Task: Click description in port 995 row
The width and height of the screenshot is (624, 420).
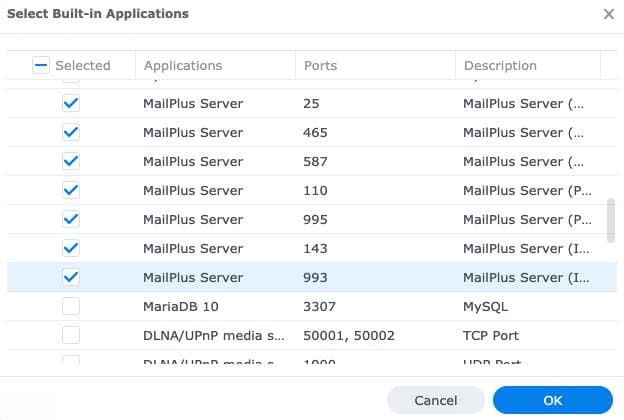Action: (527, 219)
